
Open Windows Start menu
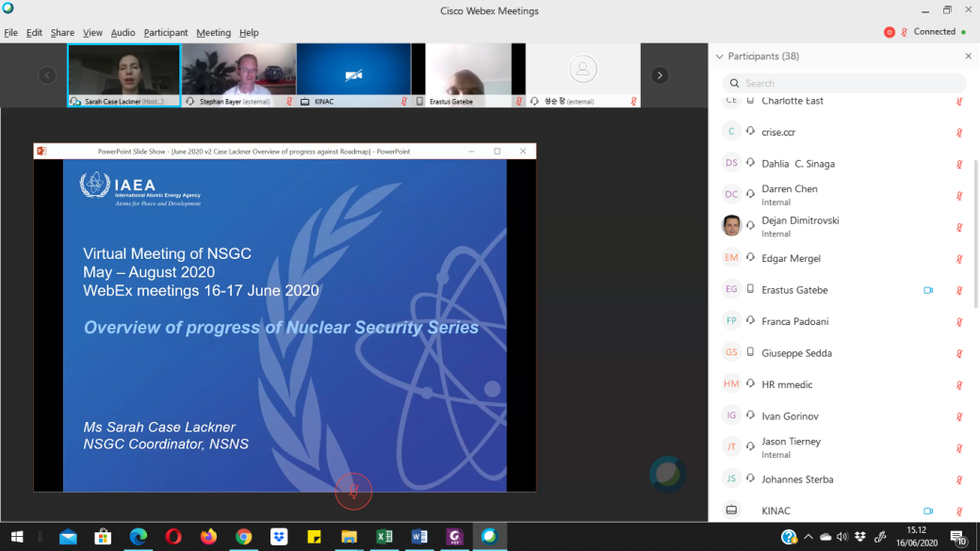click(17, 537)
